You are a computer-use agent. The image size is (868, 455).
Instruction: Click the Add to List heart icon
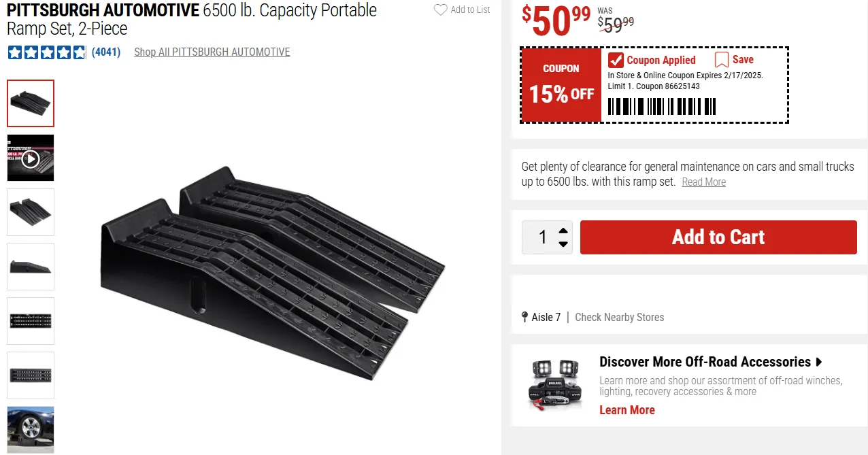(x=441, y=10)
